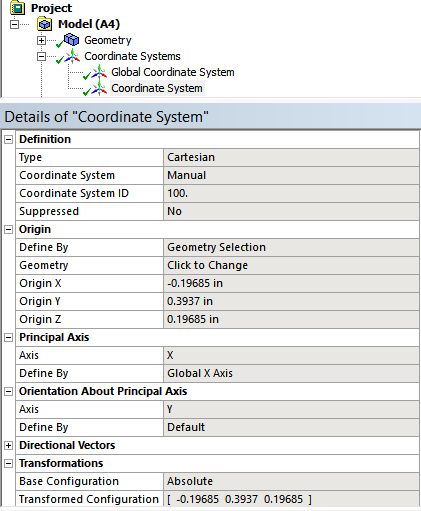Edit the Coordinate System ID value 100
Viewport: 421px width, 511px height.
[x=291, y=193]
